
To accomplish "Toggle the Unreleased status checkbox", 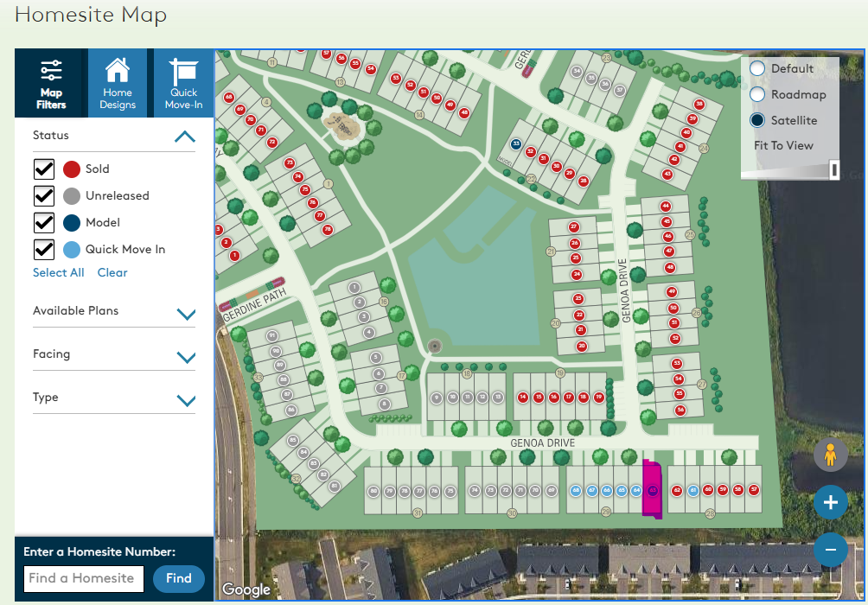I will pos(44,195).
